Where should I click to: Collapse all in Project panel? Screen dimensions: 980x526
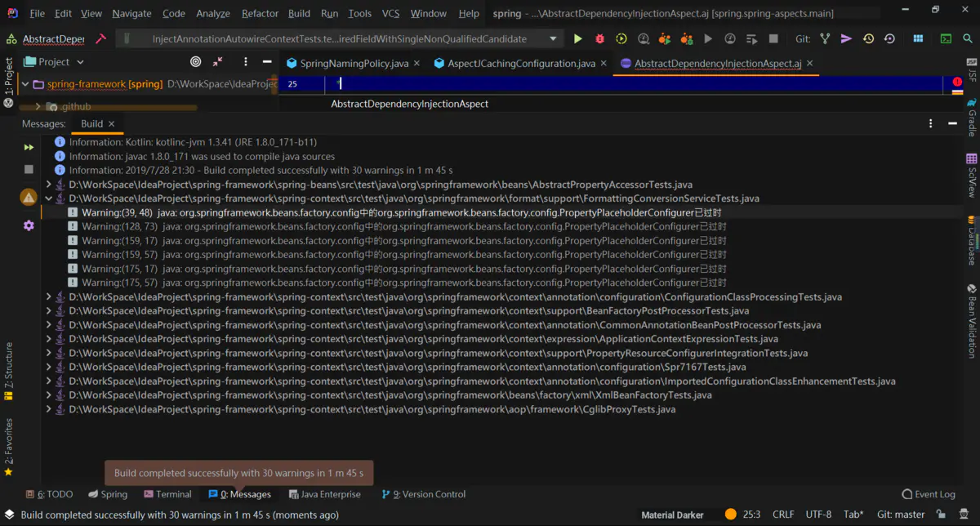coord(217,61)
